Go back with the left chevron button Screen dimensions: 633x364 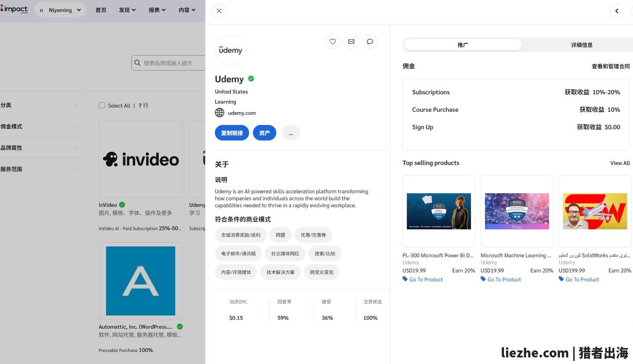[617, 11]
